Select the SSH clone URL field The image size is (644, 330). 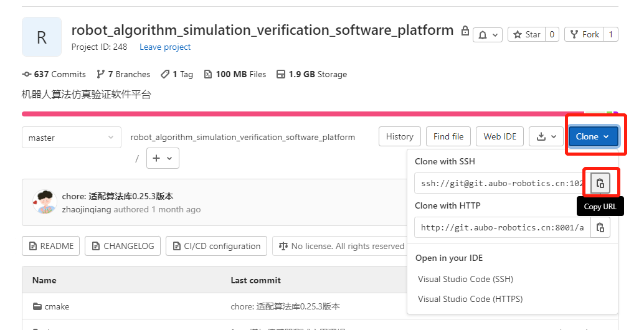point(503,183)
